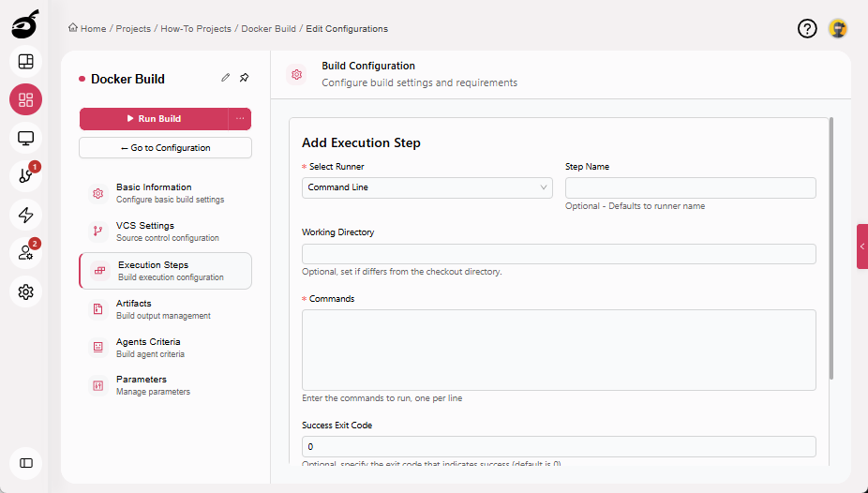Go to How-To Projects breadcrumb link
The height and width of the screenshot is (493, 868).
point(196,29)
